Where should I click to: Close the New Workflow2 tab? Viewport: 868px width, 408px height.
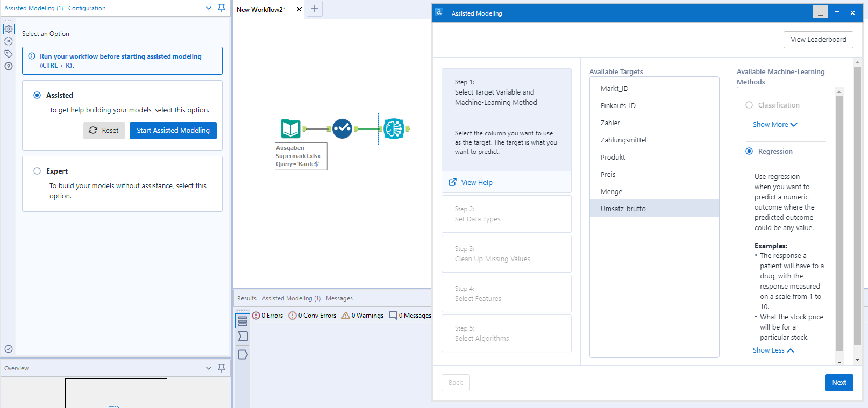(x=300, y=9)
